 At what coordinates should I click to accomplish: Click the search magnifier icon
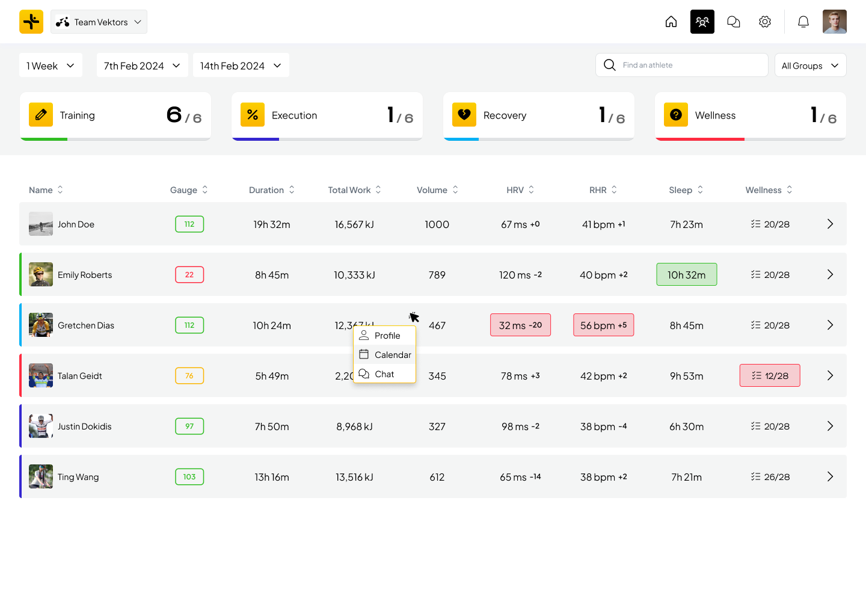pos(610,65)
